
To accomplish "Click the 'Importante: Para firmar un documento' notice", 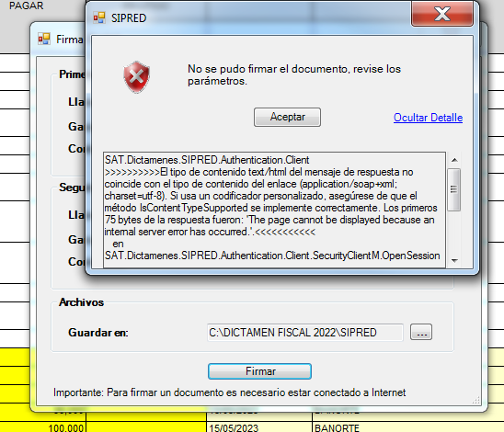I will pyautogui.click(x=230, y=392).
